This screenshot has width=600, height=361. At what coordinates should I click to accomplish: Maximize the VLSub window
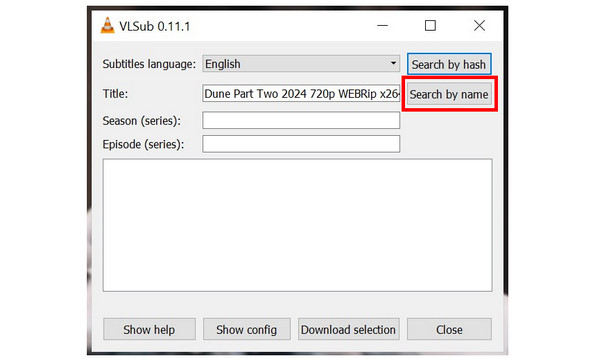(430, 26)
